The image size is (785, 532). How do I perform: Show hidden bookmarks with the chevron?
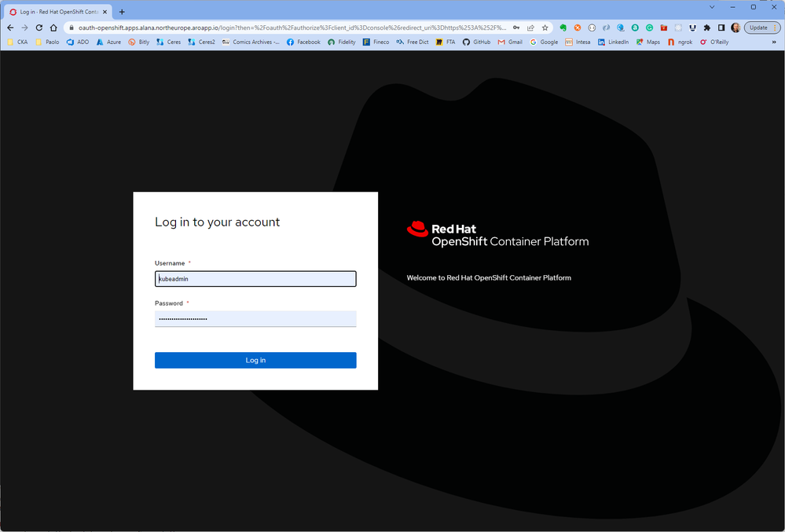tap(774, 42)
